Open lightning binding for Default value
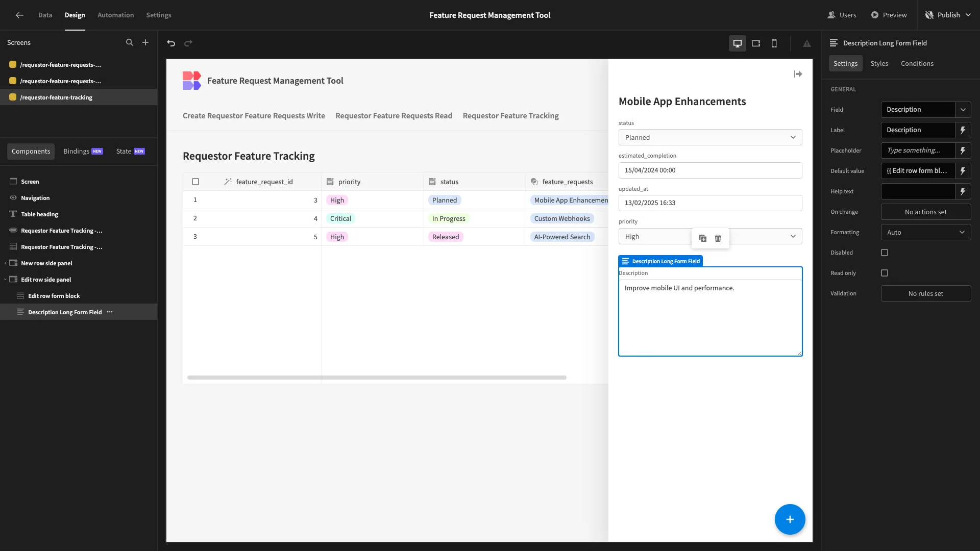The width and height of the screenshot is (980, 551). coord(963,171)
